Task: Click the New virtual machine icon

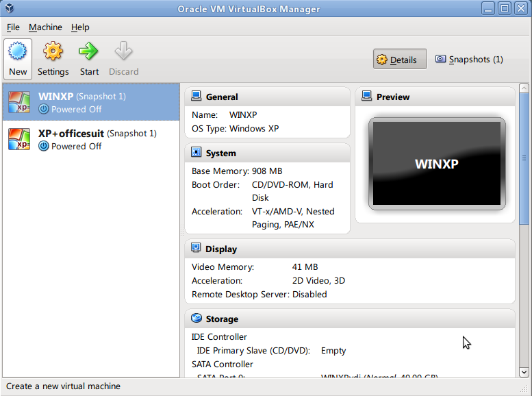Action: coord(18,51)
